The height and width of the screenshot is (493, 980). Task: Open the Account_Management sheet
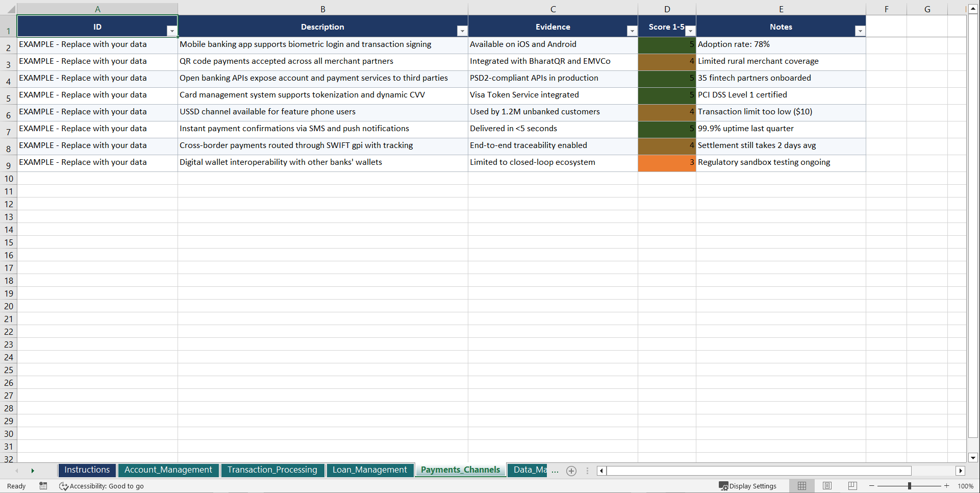coord(168,470)
